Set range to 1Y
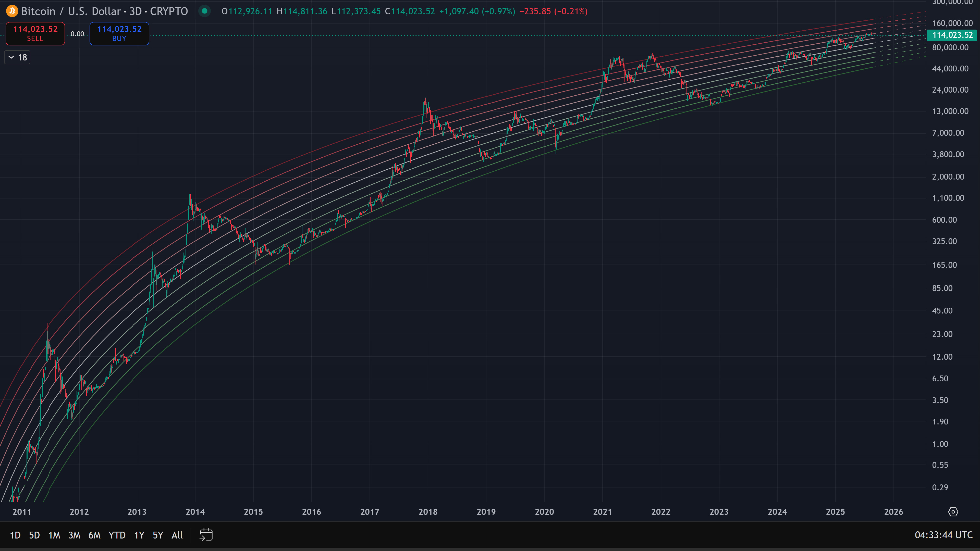980x551 pixels. pos(139,535)
